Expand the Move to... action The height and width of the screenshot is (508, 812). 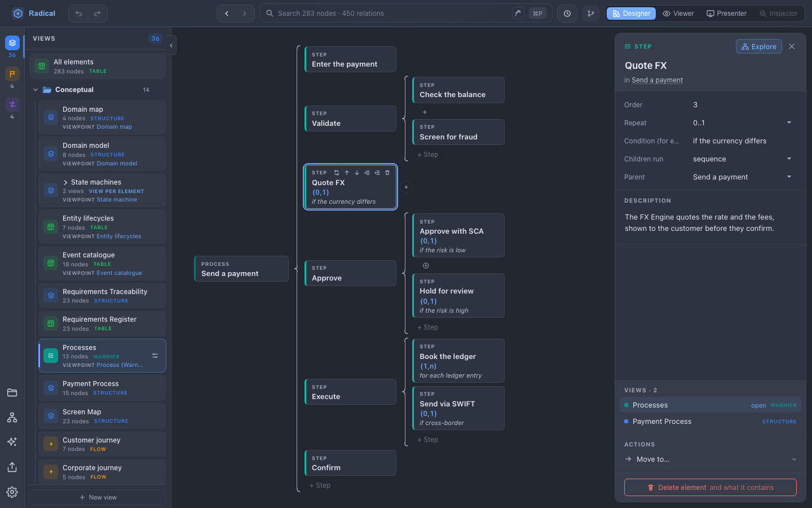click(710, 459)
